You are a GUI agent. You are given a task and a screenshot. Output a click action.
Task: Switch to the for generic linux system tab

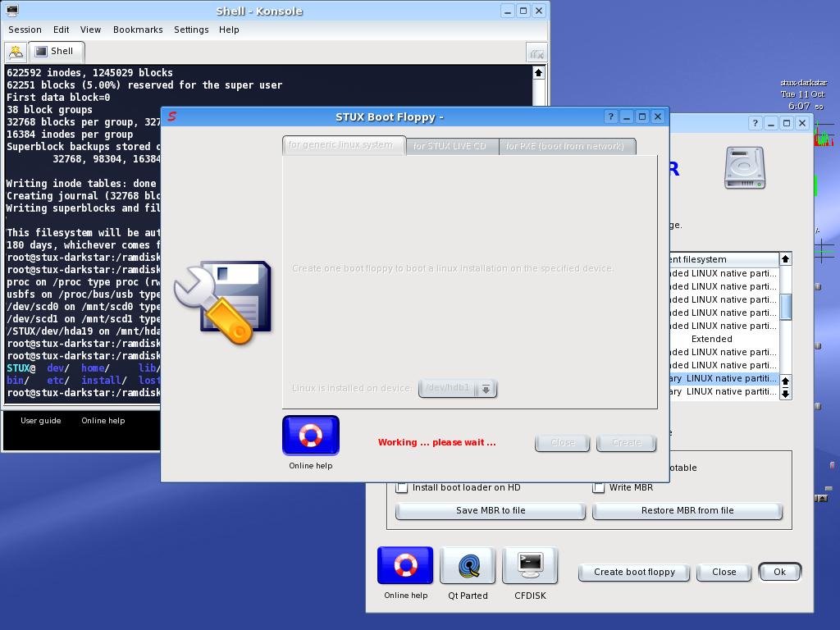coord(344,145)
